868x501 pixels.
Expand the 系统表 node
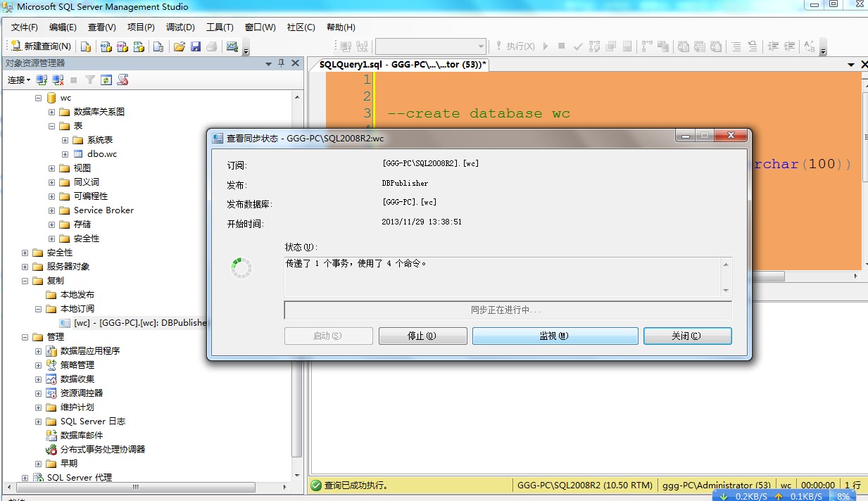click(65, 140)
